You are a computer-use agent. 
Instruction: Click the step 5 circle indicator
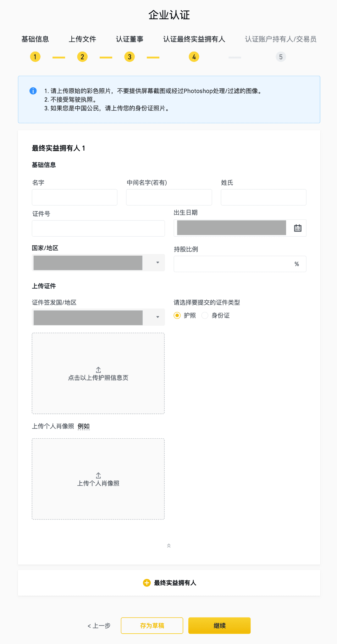pyautogui.click(x=281, y=57)
